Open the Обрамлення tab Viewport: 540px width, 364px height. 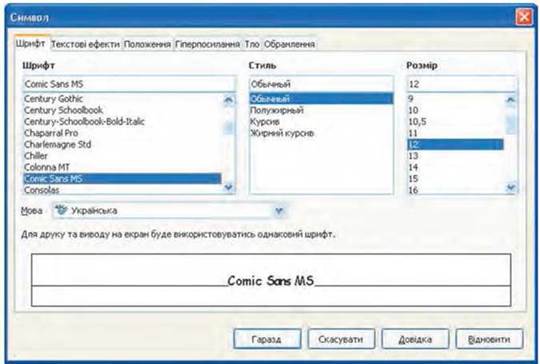tap(289, 44)
